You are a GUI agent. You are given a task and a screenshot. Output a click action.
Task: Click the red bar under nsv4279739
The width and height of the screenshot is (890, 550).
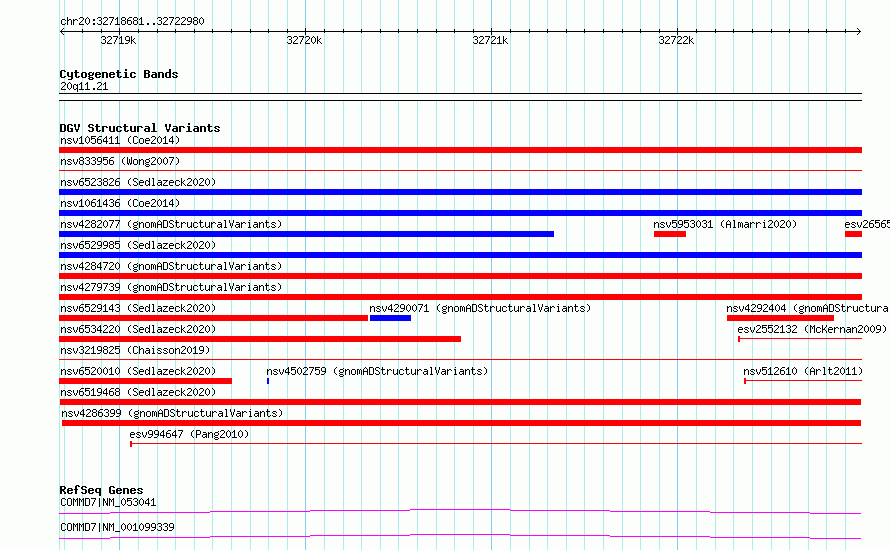tap(460, 297)
